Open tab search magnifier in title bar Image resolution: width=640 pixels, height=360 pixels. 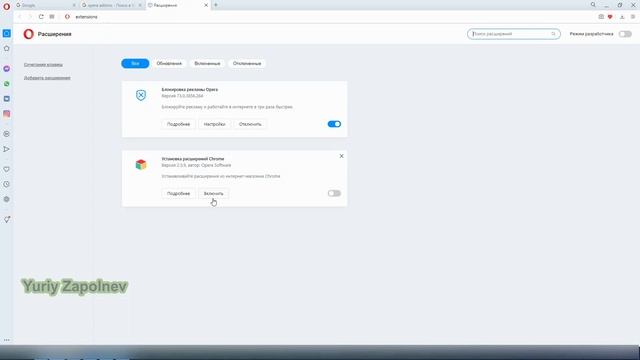(x=593, y=5)
